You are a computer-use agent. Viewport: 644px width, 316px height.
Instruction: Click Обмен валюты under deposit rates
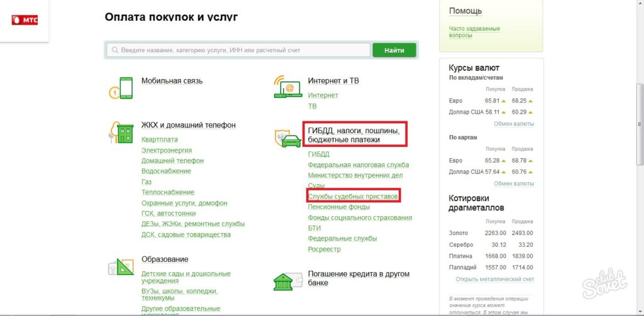[514, 124]
